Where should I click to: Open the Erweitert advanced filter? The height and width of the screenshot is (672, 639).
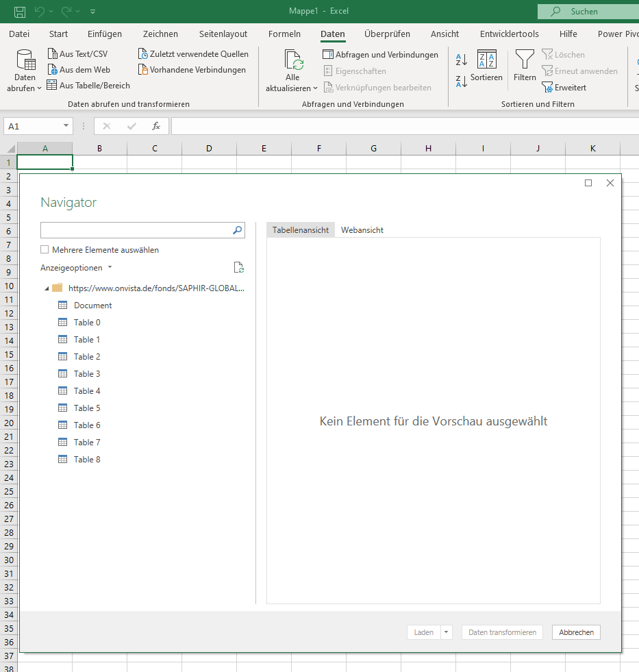tap(564, 88)
